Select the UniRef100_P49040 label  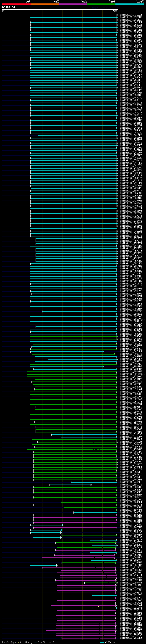click(x=131, y=82)
